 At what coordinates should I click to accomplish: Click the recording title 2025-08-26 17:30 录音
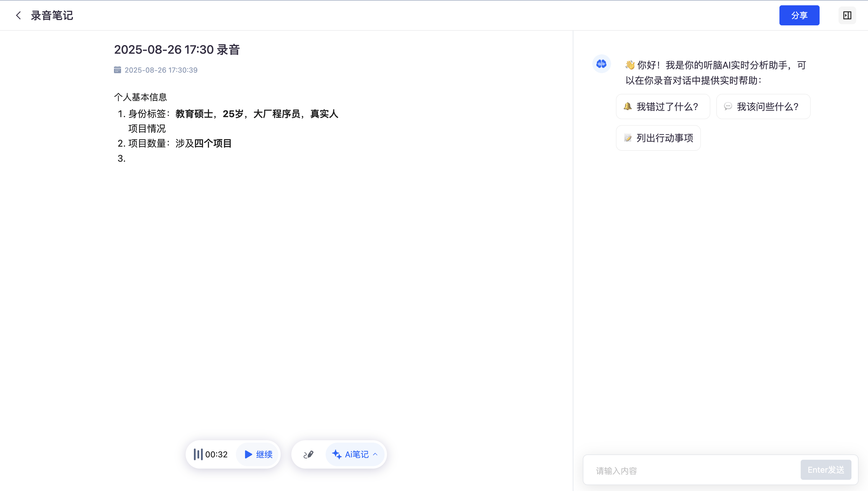pyautogui.click(x=177, y=50)
